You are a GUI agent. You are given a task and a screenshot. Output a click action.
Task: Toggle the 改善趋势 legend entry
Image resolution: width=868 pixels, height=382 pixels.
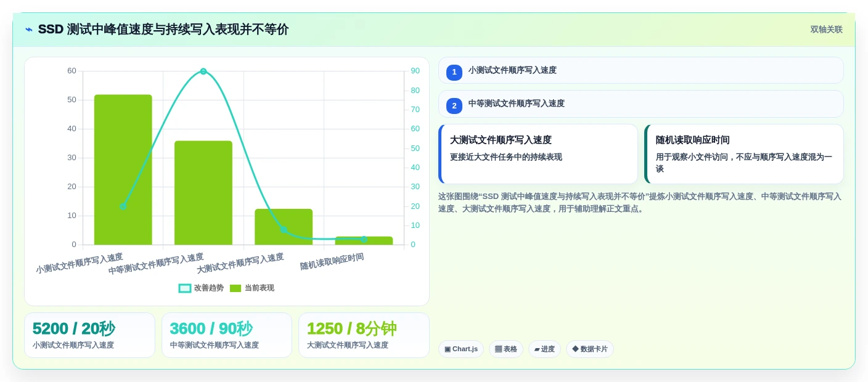(x=201, y=288)
